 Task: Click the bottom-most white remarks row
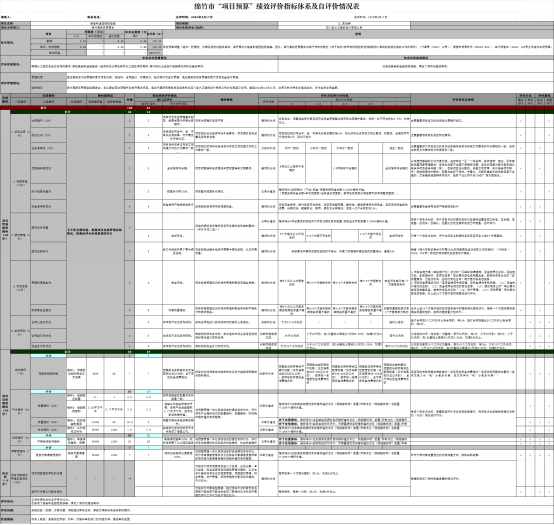292,519
